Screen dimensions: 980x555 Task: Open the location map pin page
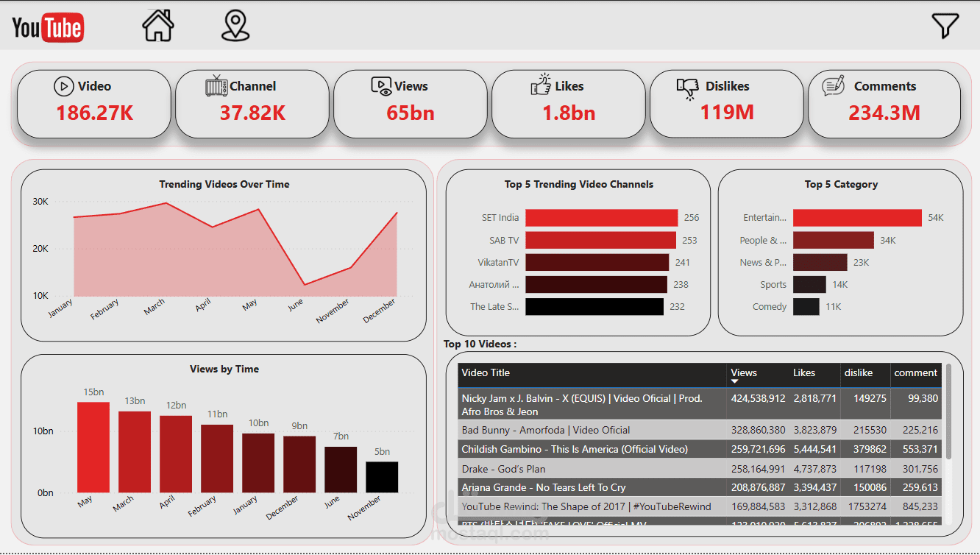pyautogui.click(x=235, y=25)
